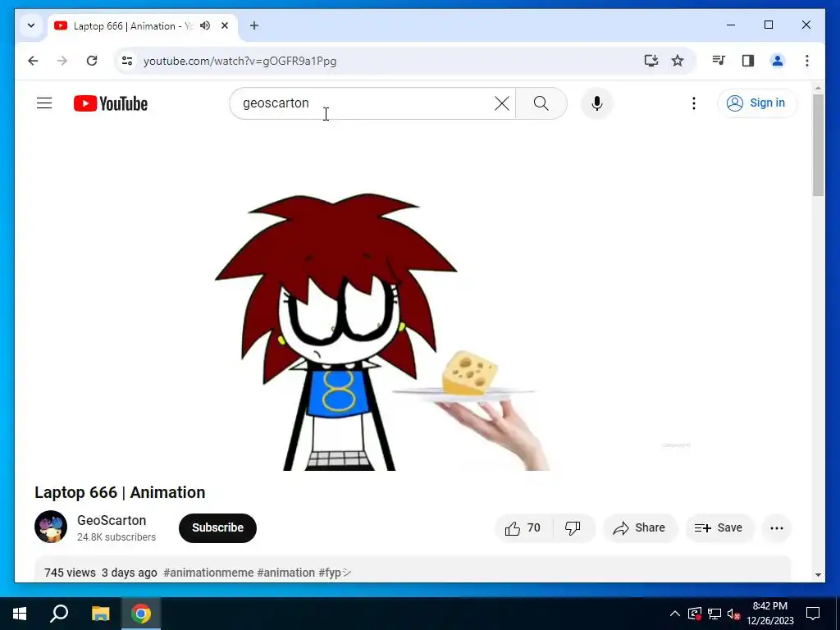Open media controls icon in Chrome toolbar
Viewport: 840px width, 630px height.
point(719,61)
